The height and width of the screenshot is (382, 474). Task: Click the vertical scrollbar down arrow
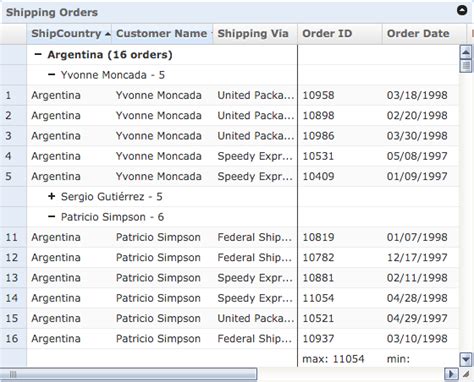pos(466,359)
